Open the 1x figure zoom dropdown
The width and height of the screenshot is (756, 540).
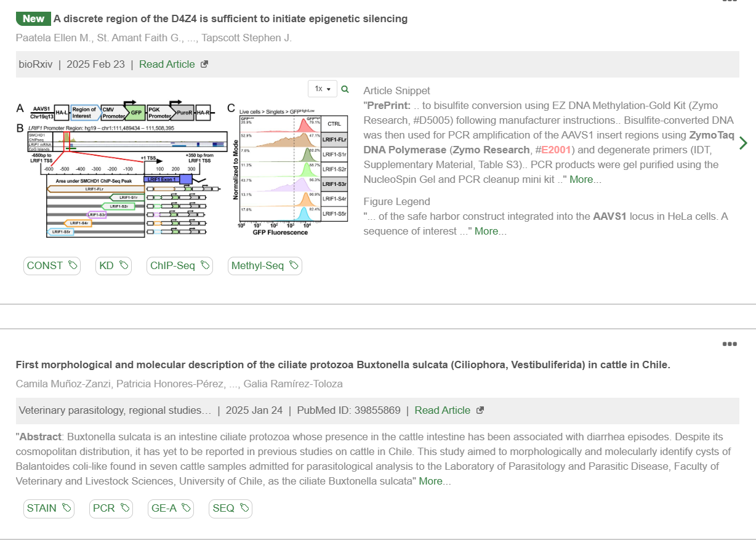[x=323, y=89]
